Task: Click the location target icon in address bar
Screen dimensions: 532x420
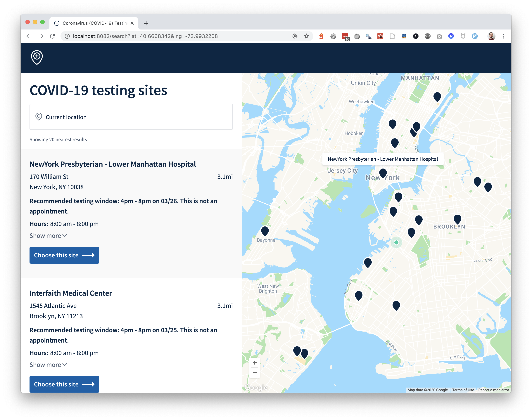Action: click(295, 36)
